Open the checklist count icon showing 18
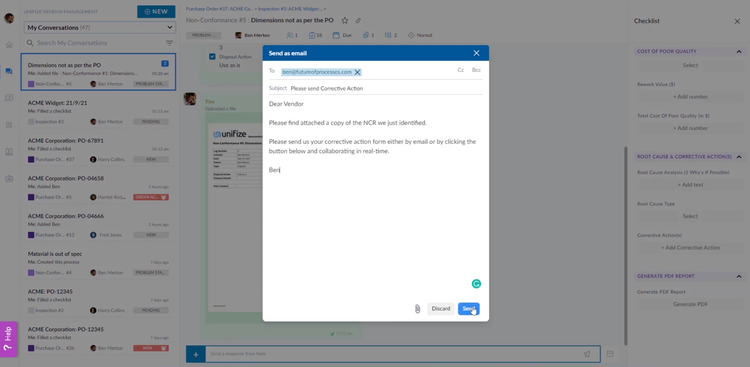The image size is (750, 367). pos(315,35)
